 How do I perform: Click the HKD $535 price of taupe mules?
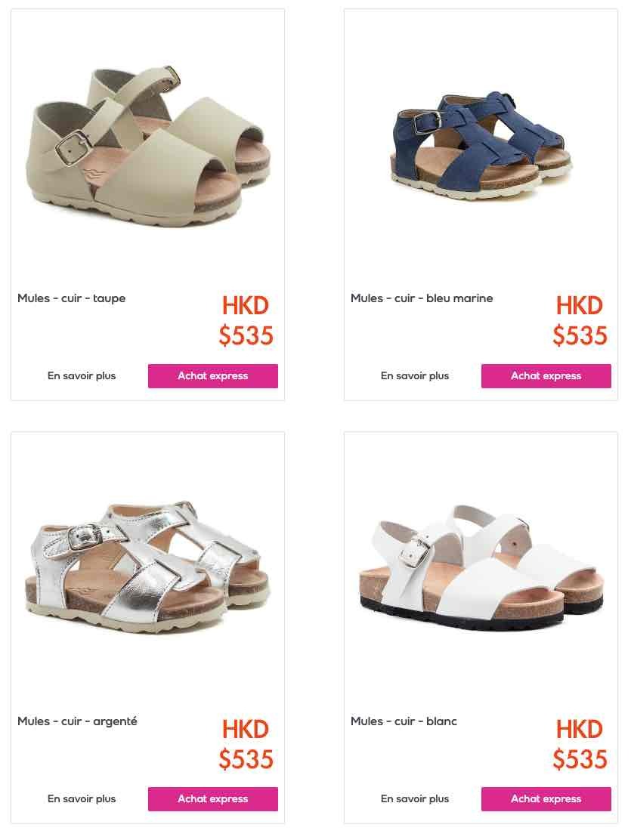[x=246, y=320]
